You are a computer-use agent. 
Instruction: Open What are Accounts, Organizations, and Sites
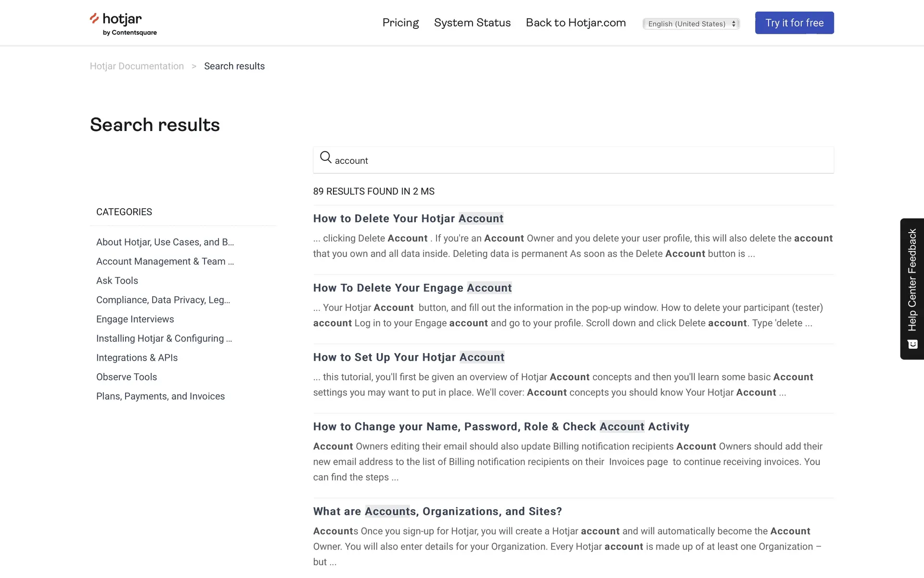[437, 512]
